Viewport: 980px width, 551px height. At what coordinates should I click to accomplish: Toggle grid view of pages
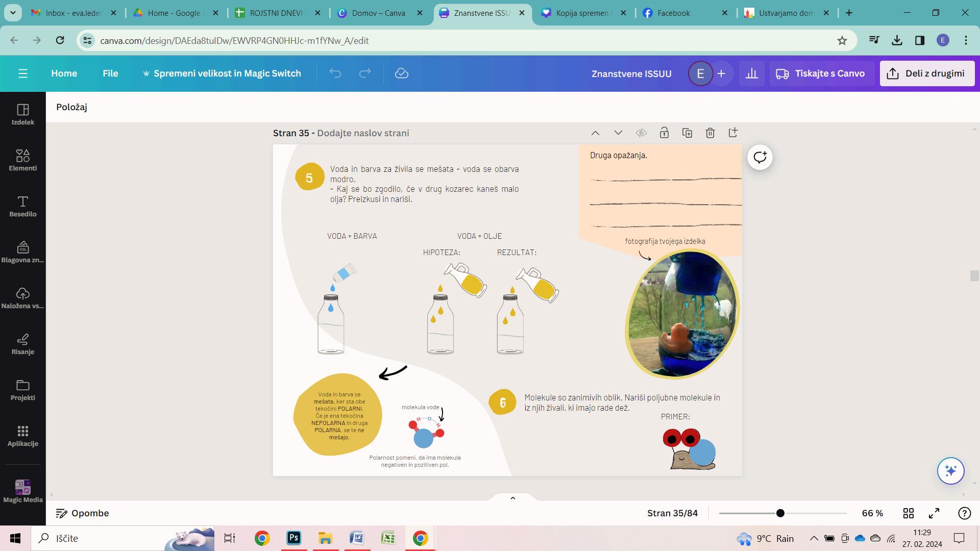(x=909, y=513)
